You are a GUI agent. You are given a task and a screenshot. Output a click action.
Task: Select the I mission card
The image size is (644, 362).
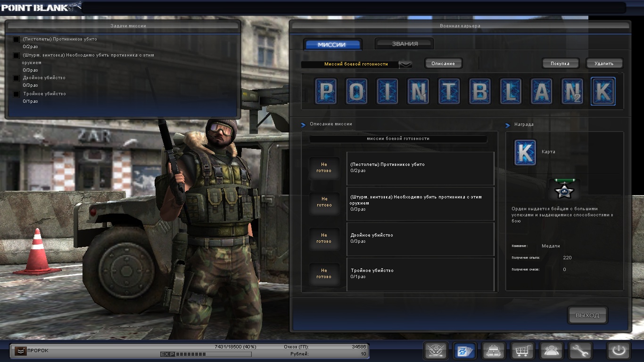(x=388, y=91)
